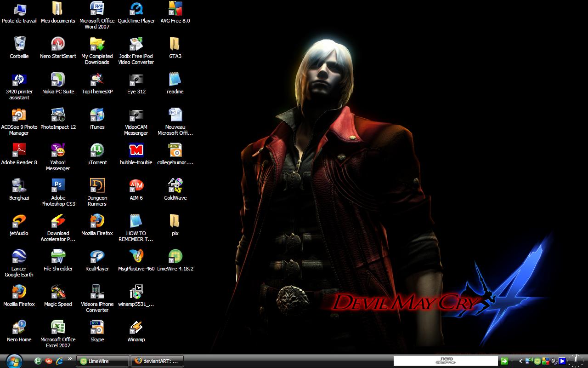
Task: Launch Microsoft Office Word 2007 shortcut
Action: coord(97,16)
